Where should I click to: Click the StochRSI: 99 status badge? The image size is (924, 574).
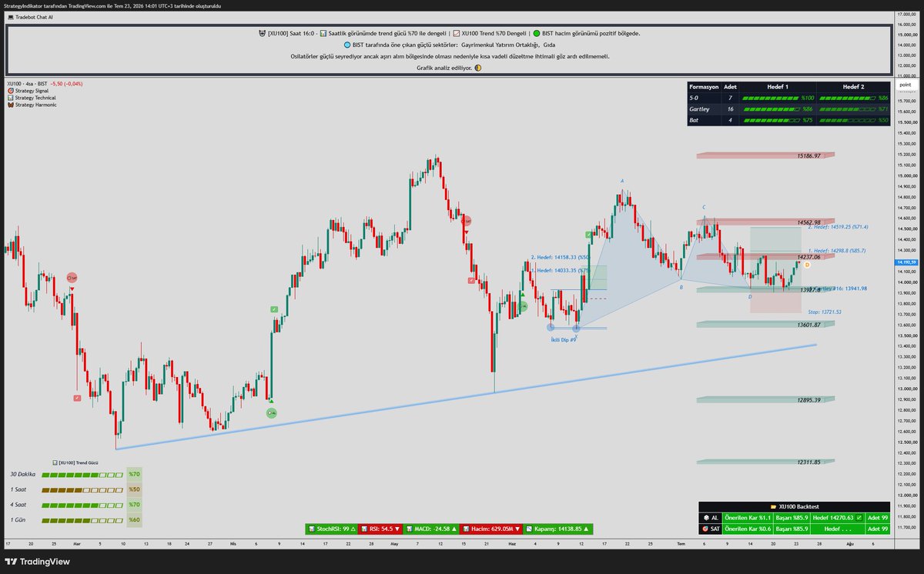coord(333,529)
